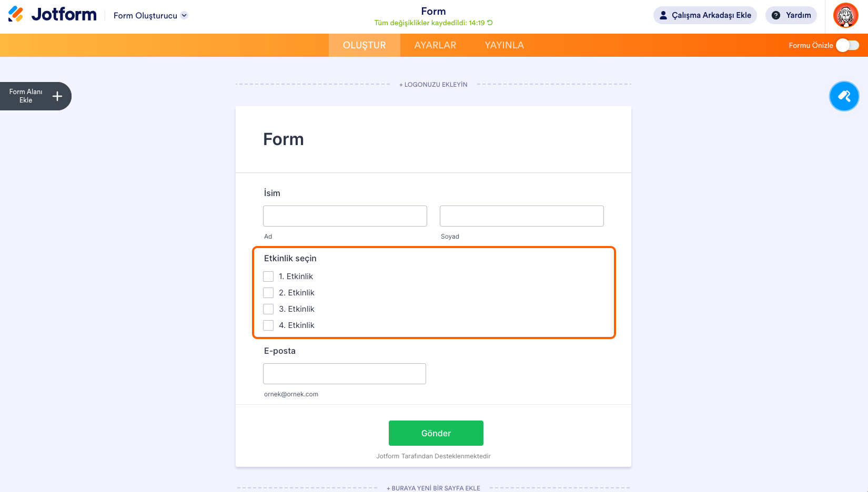Open the YAYINLA tab
Screen dimensions: 868x492
504,45
